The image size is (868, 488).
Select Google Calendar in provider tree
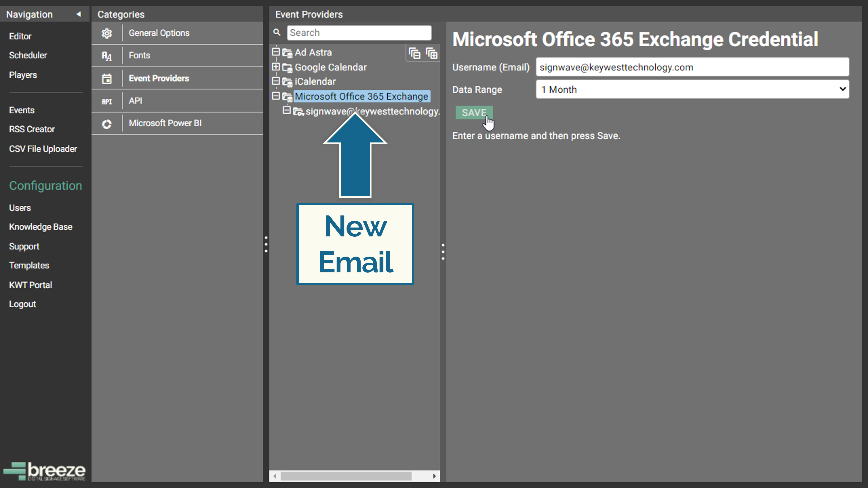pos(330,67)
